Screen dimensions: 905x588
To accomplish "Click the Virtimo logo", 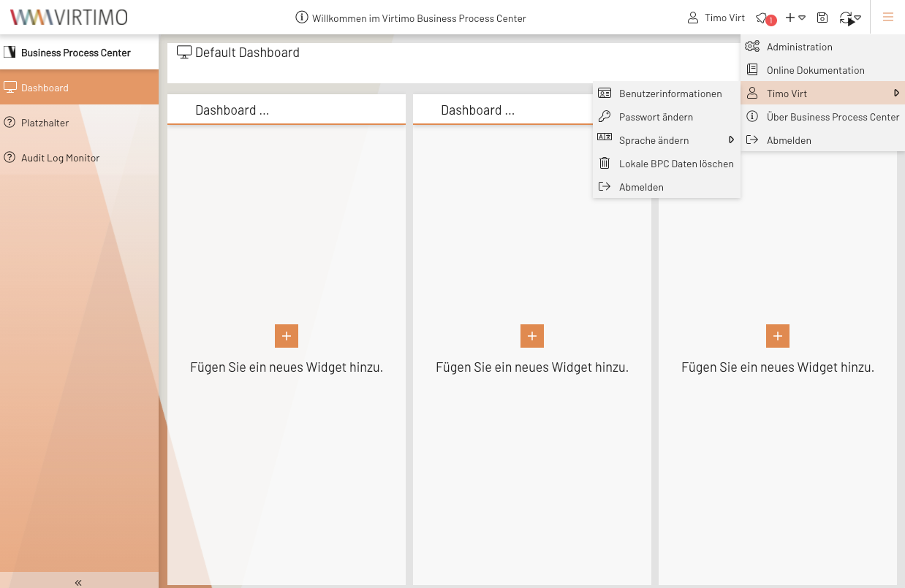I will [x=69, y=18].
